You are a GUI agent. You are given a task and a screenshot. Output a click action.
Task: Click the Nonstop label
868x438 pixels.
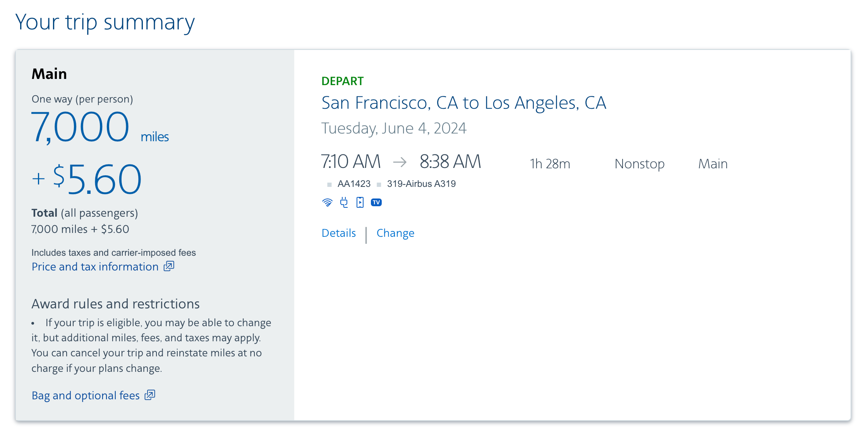tap(639, 164)
